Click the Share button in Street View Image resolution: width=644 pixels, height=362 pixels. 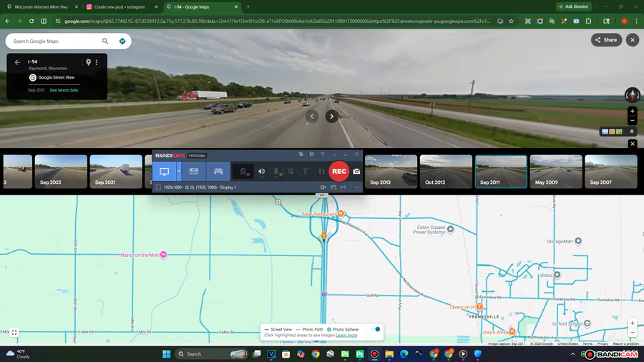pos(606,40)
